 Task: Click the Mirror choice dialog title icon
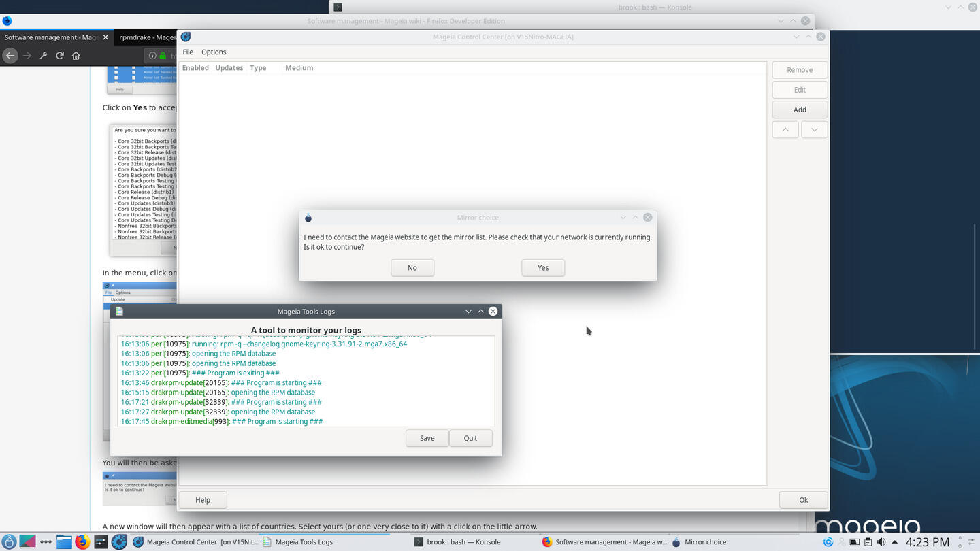[x=308, y=218]
